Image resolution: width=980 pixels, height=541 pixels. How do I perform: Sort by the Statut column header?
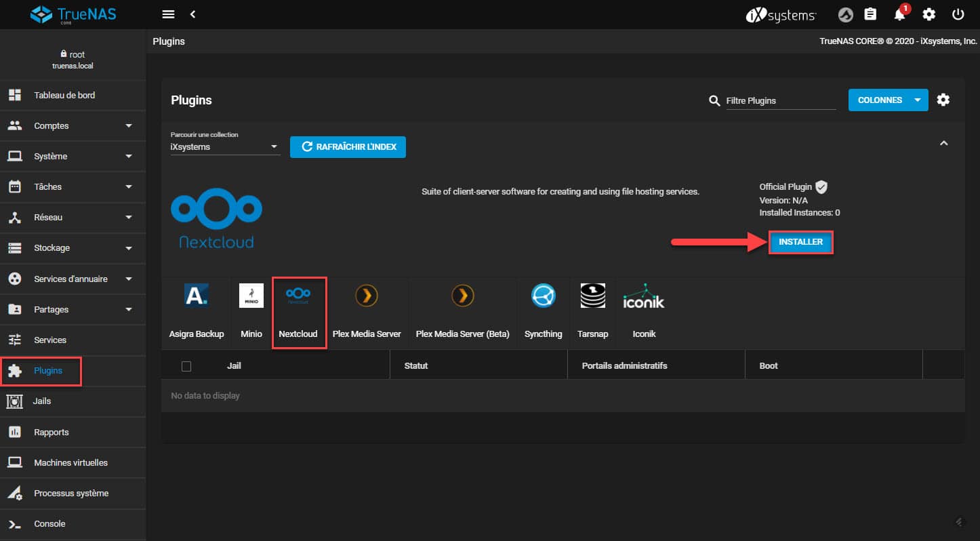pyautogui.click(x=416, y=366)
